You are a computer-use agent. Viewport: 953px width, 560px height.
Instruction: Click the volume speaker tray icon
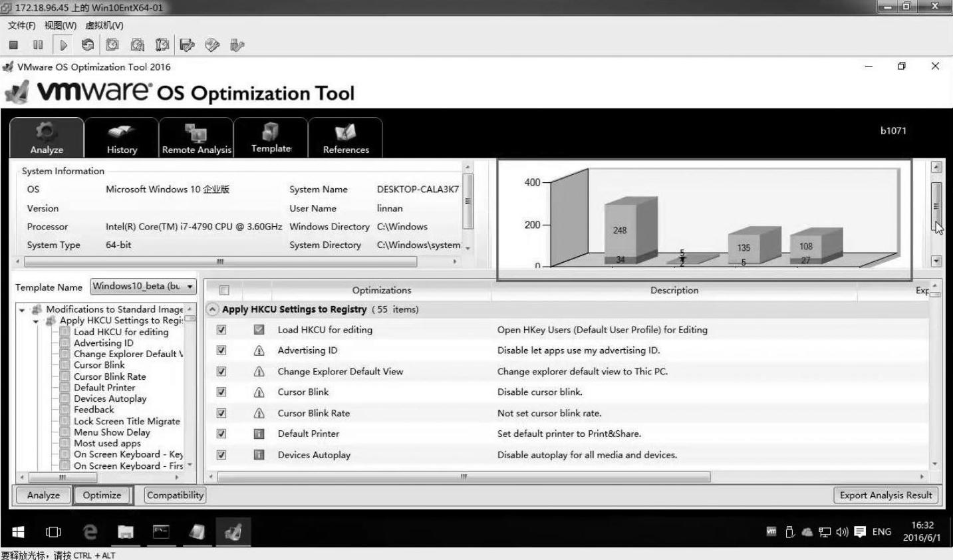(x=842, y=532)
